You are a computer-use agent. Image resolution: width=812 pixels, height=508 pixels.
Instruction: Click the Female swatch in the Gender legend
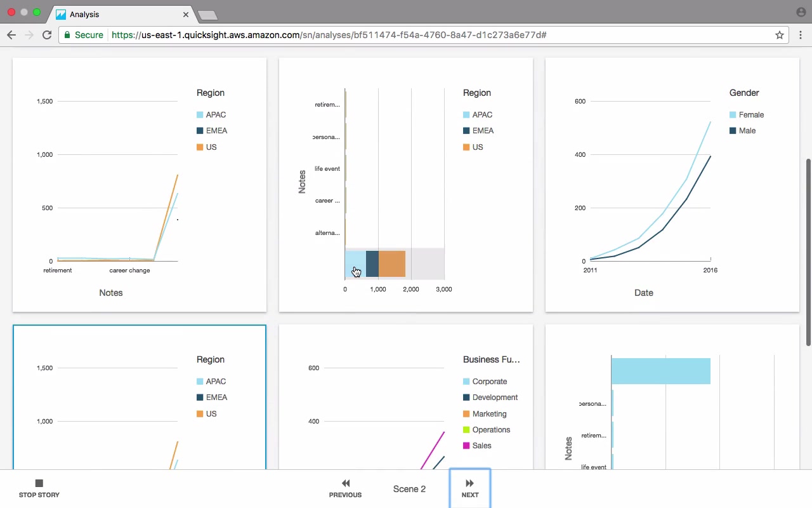[x=733, y=115]
